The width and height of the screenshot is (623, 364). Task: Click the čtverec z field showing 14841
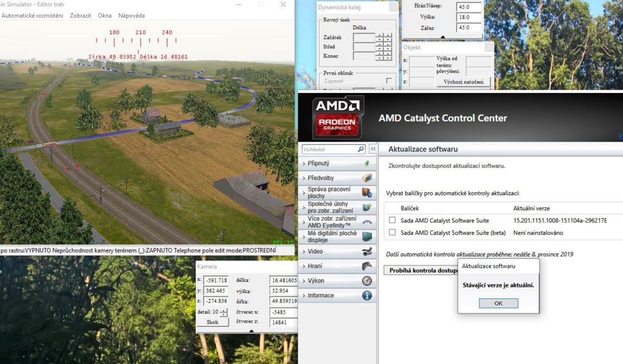tap(284, 322)
